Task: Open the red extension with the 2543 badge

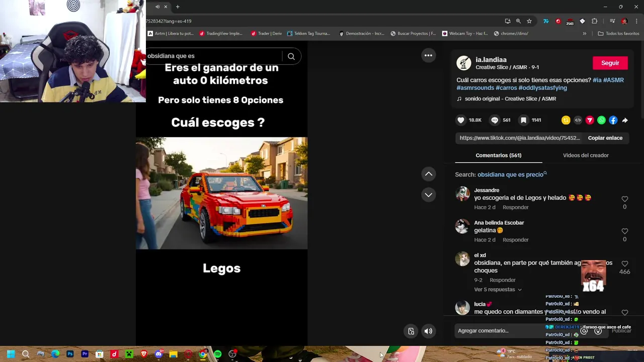Action: (x=570, y=21)
